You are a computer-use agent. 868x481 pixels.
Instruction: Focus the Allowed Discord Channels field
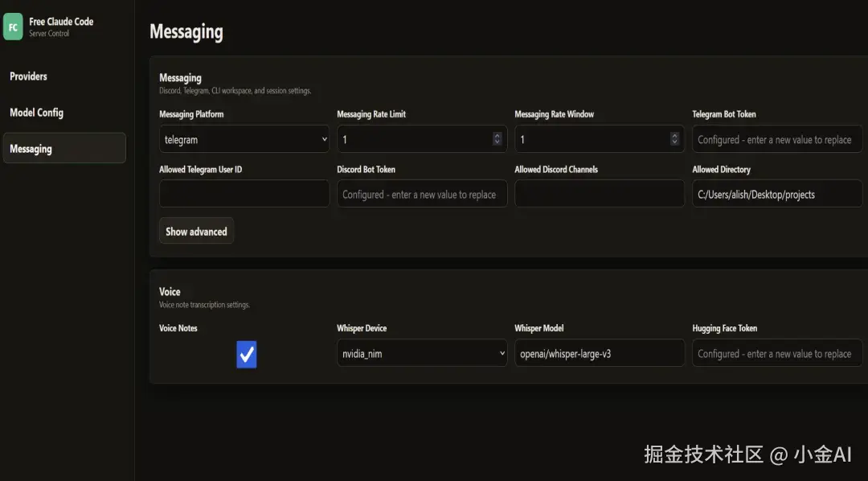pos(599,193)
